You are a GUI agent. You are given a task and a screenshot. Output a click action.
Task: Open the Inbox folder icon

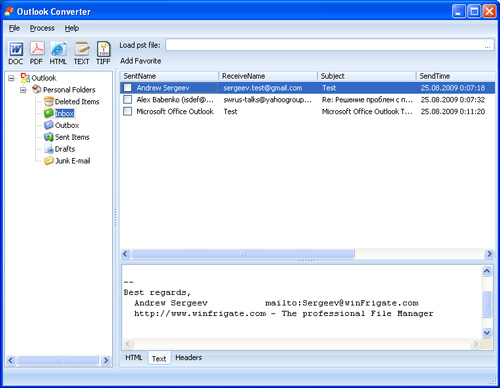(x=49, y=113)
